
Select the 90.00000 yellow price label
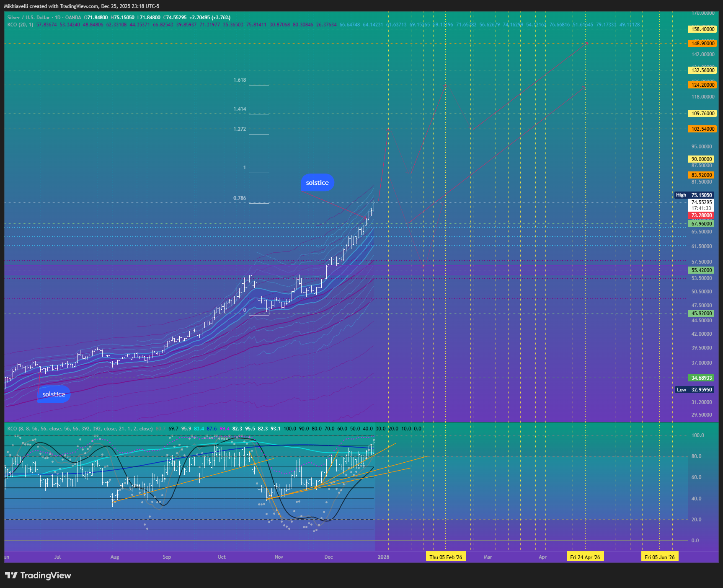point(701,159)
